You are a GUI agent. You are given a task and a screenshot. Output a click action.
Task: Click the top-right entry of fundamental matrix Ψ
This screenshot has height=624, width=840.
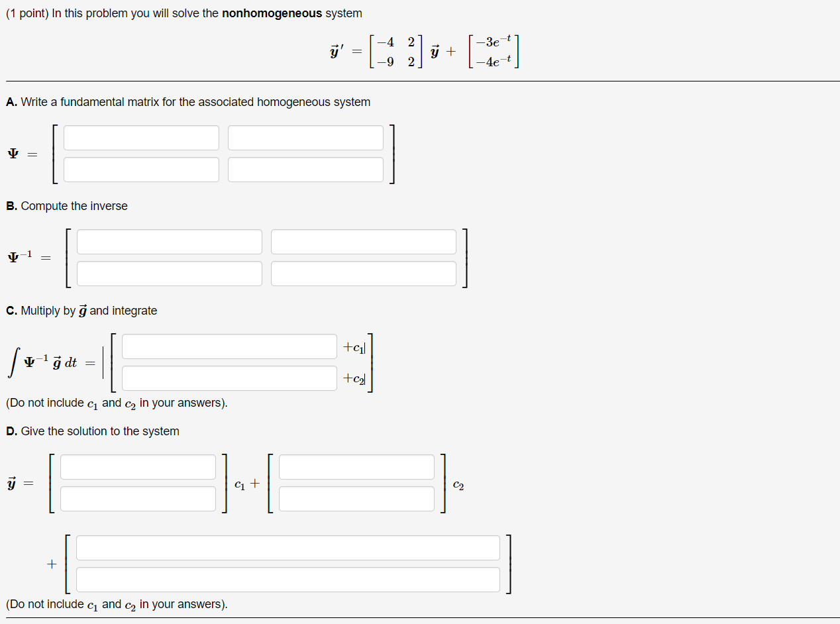coord(305,137)
